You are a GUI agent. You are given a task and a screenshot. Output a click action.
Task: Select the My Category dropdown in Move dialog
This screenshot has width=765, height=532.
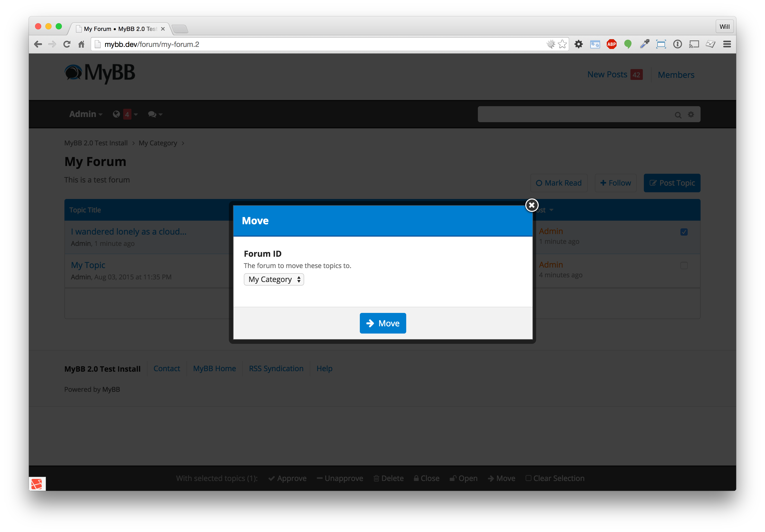pos(273,279)
